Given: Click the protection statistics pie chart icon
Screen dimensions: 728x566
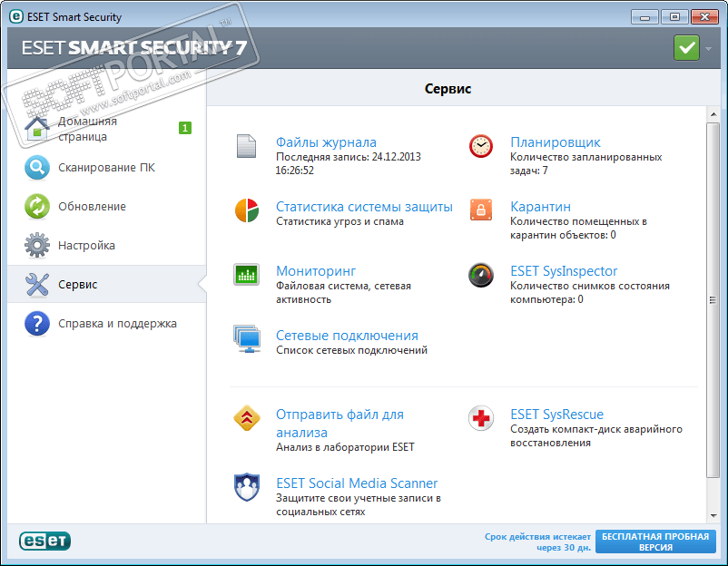Looking at the screenshot, I should 247,210.
